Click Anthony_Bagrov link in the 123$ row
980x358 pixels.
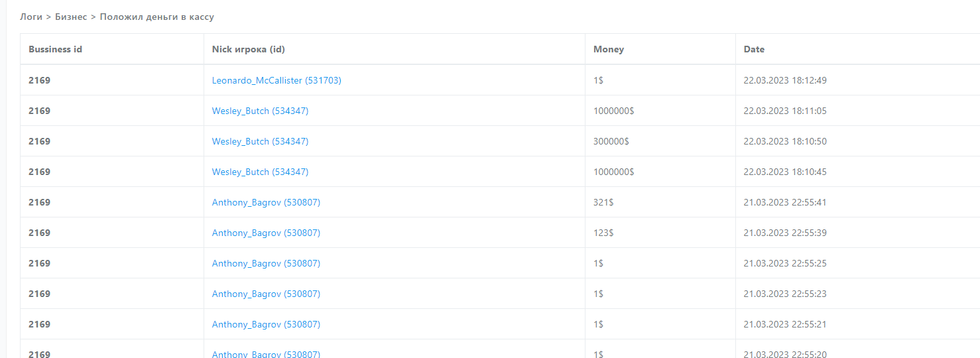click(266, 233)
